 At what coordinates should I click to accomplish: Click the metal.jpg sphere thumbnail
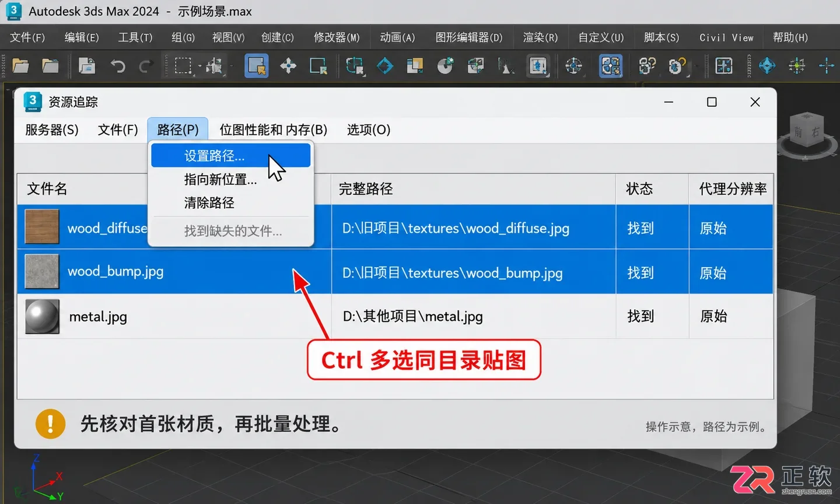click(x=42, y=316)
